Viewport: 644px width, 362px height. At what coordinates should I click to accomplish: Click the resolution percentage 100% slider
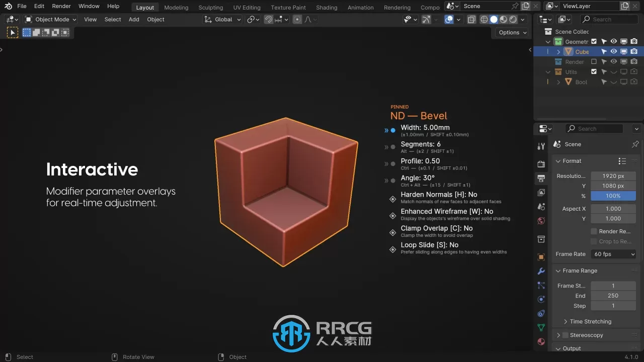pos(613,196)
